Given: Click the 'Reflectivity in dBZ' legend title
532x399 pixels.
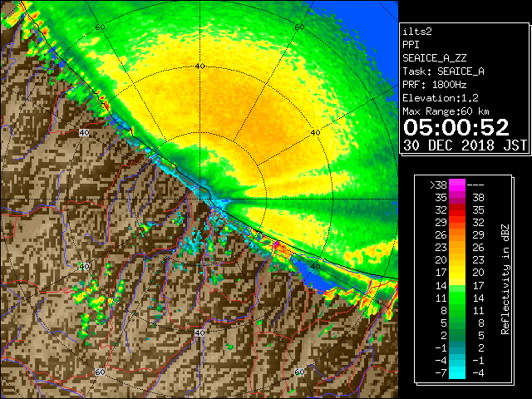Looking at the screenshot, I should tap(505, 279).
